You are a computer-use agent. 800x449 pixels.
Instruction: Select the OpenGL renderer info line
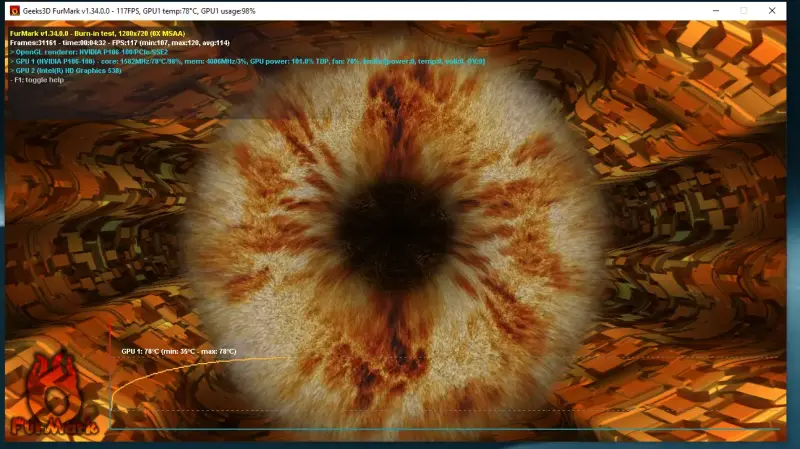pos(89,52)
